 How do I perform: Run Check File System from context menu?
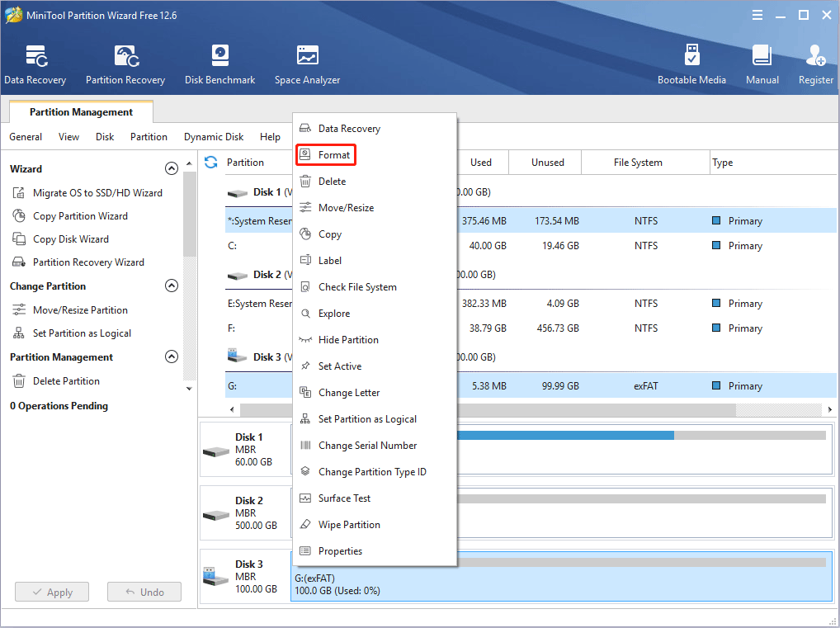(x=375, y=287)
